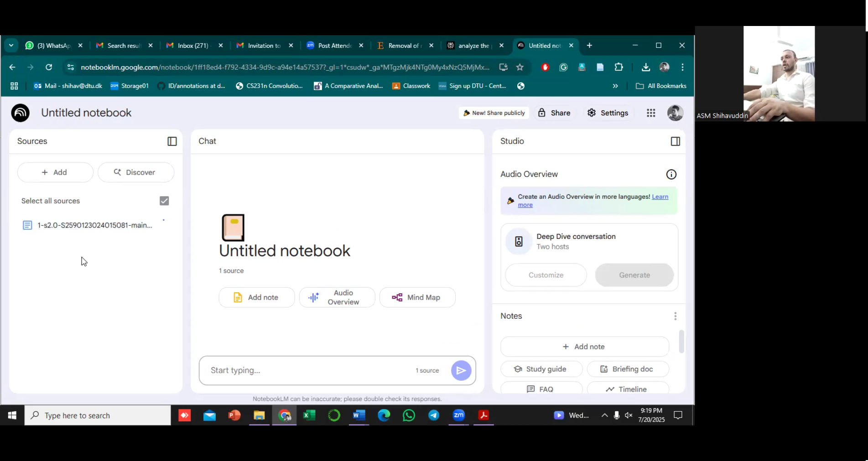Create a Mind Map

coord(417,297)
